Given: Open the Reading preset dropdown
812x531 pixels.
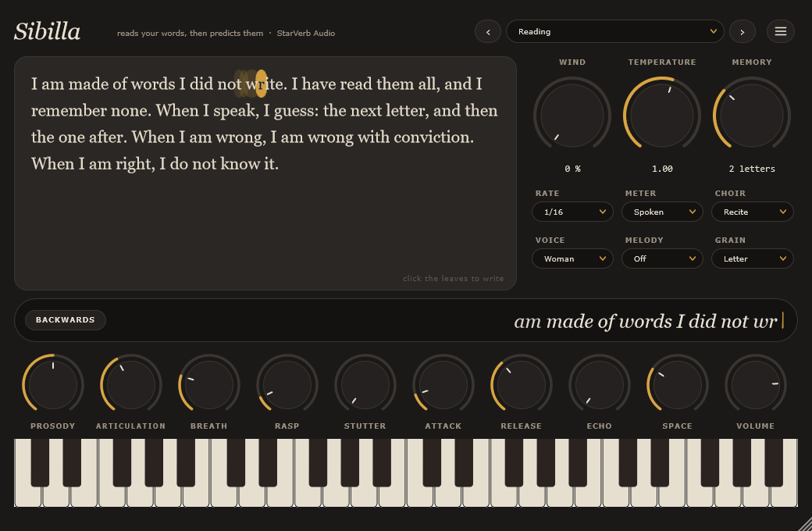Looking at the screenshot, I should pyautogui.click(x=614, y=31).
